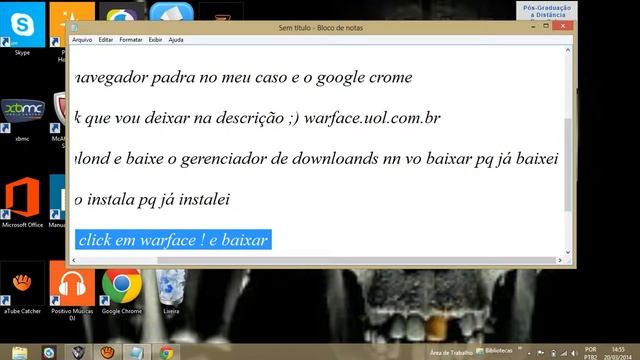Screen dimensions: 640x360
Task: Open the Microsoft Office desktop icon
Action: 22,198
